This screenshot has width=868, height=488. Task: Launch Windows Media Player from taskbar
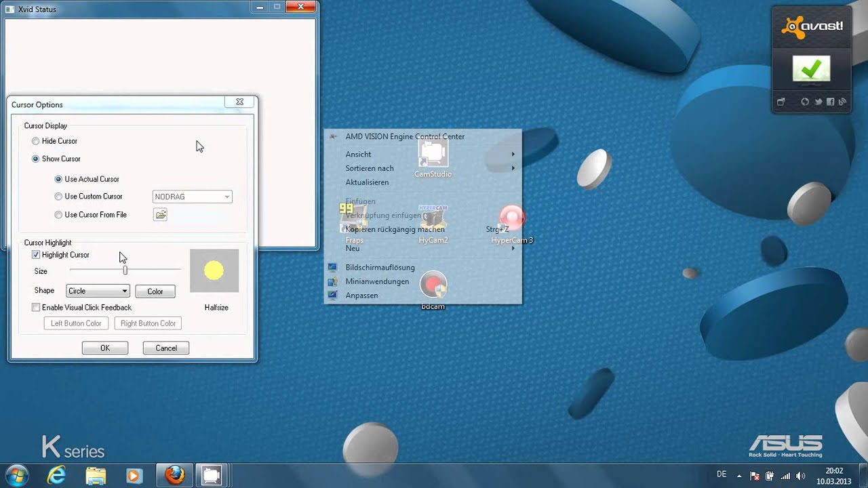tap(134, 476)
